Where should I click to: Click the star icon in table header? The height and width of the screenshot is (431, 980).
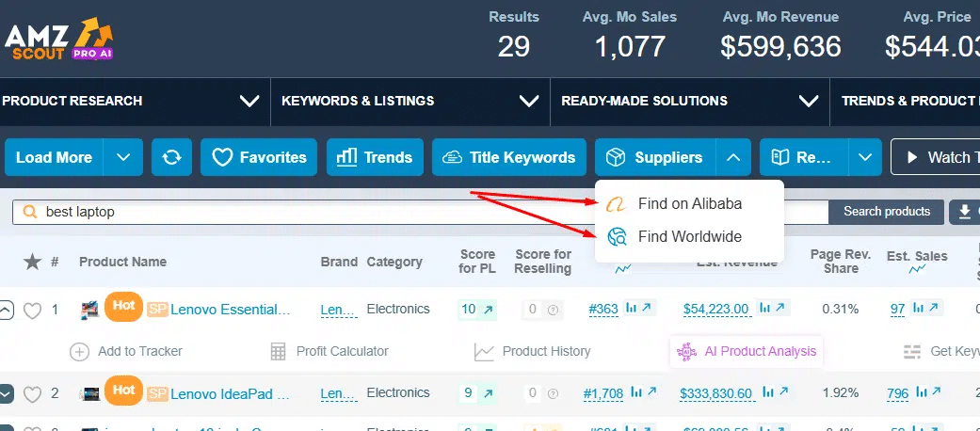coord(32,262)
